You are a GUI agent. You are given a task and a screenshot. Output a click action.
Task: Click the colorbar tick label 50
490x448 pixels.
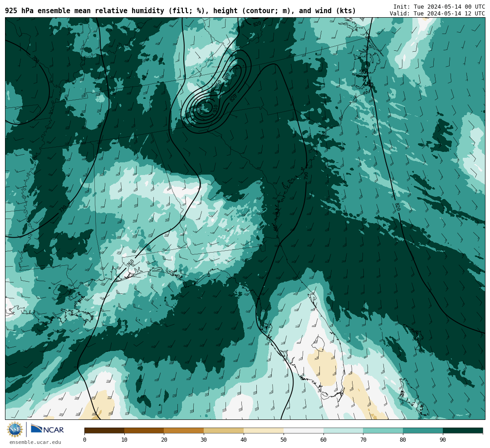click(x=284, y=440)
